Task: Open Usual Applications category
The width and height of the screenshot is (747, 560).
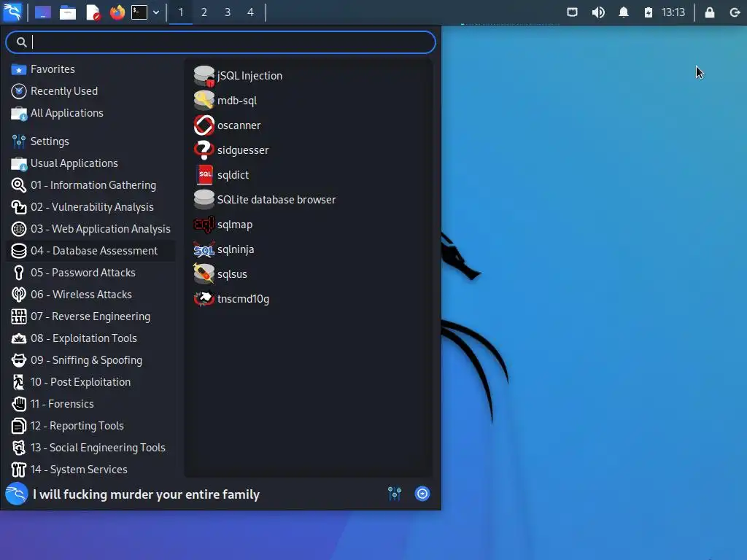Action: pos(91,163)
